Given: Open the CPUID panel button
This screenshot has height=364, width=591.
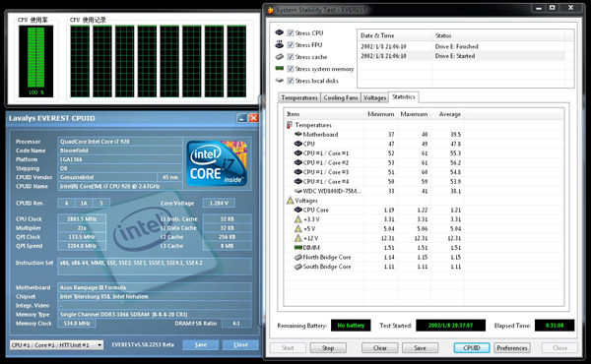Looking at the screenshot, I should (472, 348).
